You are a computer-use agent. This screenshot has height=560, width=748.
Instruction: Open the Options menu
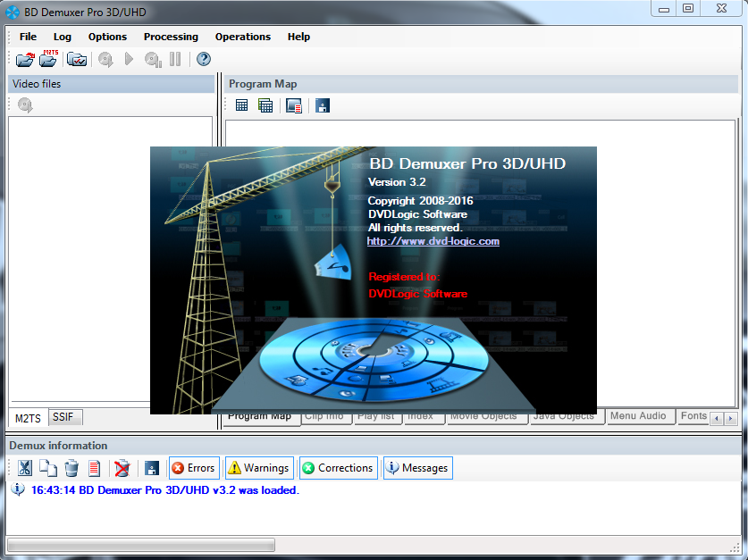pyautogui.click(x=107, y=37)
